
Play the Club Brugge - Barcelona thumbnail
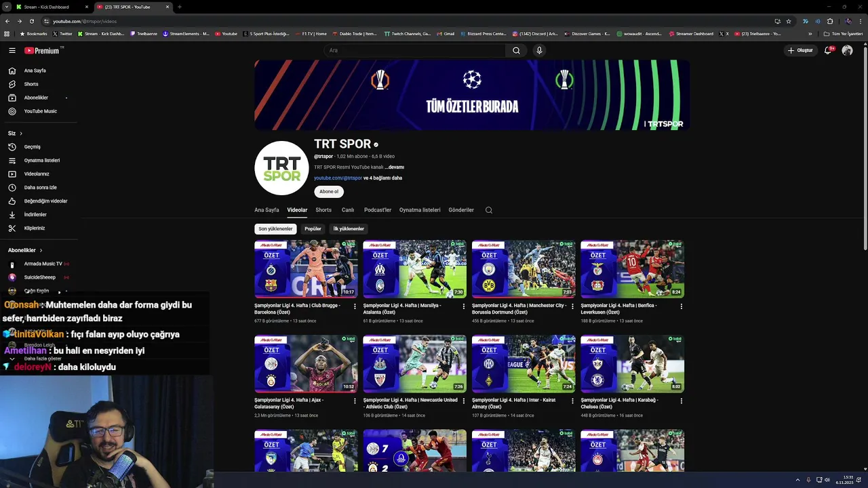(x=306, y=269)
